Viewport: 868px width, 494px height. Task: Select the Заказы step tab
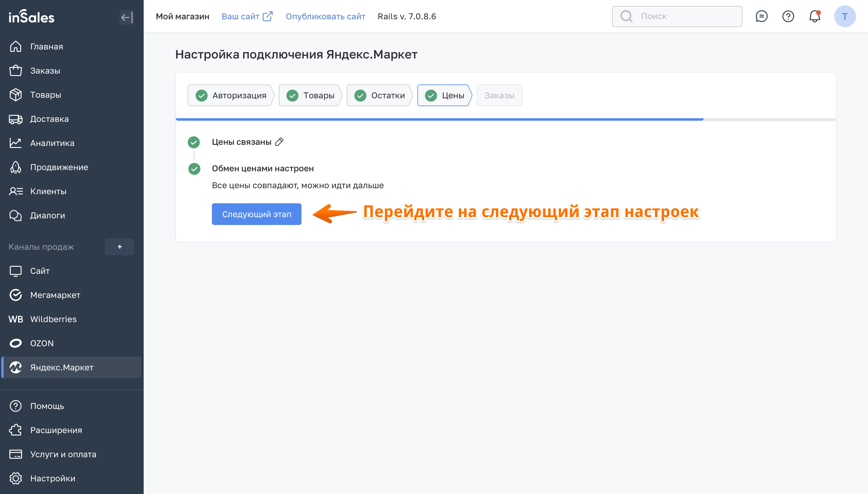tap(499, 95)
